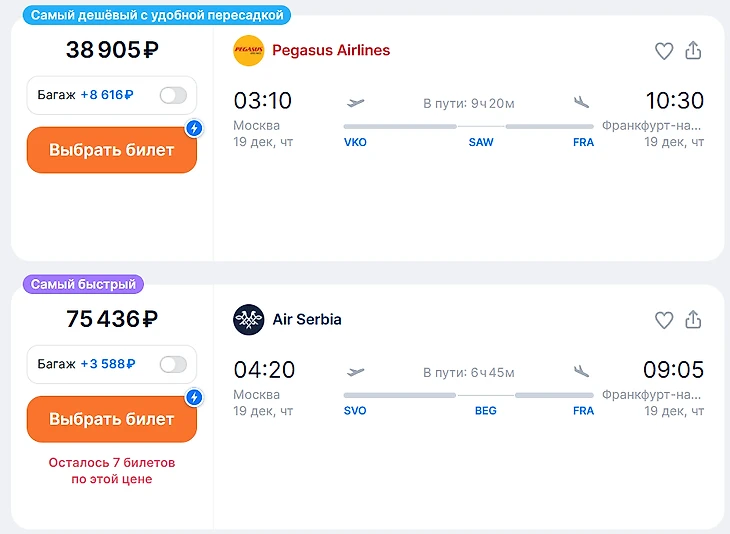Share the Pegasus Airlines ticket
Image resolution: width=730 pixels, height=534 pixels.
[x=694, y=51]
